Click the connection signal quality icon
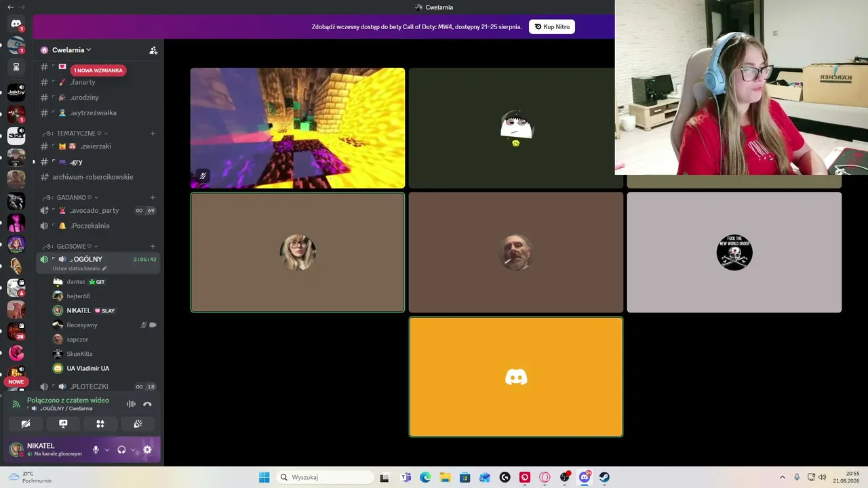This screenshot has width=868, height=488. click(x=16, y=404)
